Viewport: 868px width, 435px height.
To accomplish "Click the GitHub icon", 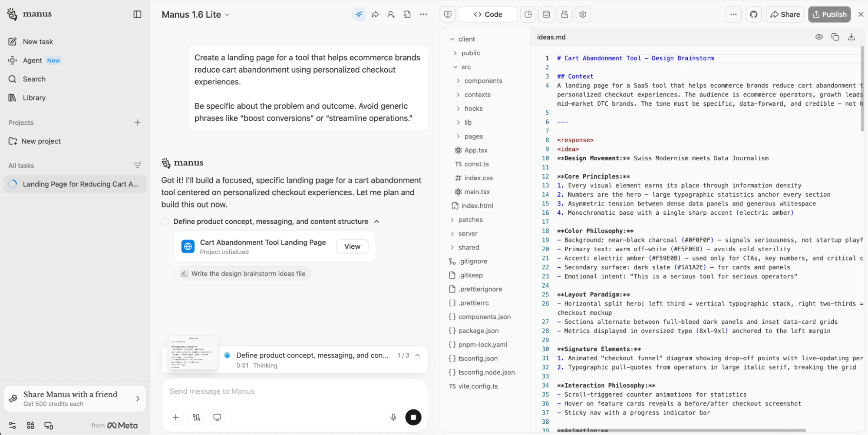I will tap(754, 14).
